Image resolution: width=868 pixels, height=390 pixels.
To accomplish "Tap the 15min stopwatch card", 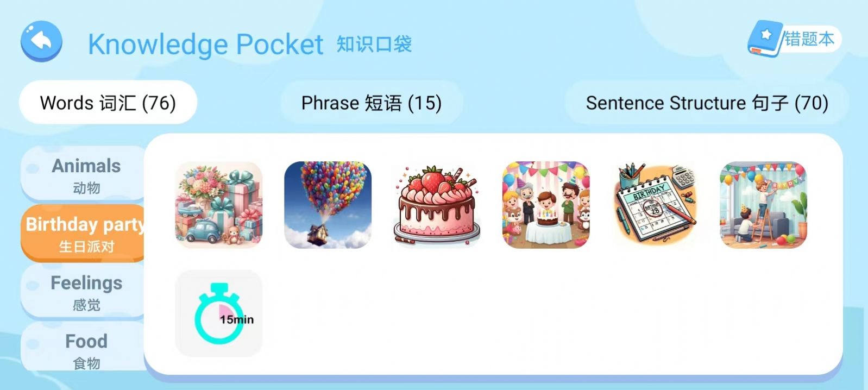I will point(219,313).
